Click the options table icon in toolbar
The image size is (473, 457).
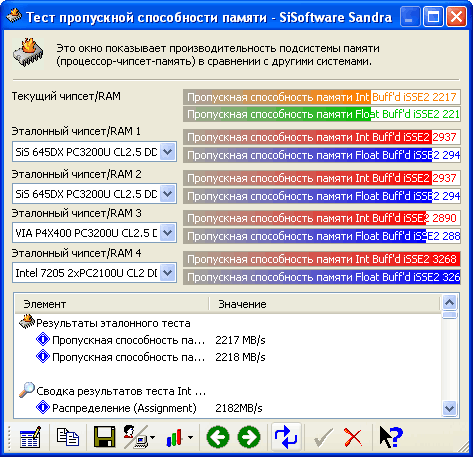pyautogui.click(x=30, y=437)
